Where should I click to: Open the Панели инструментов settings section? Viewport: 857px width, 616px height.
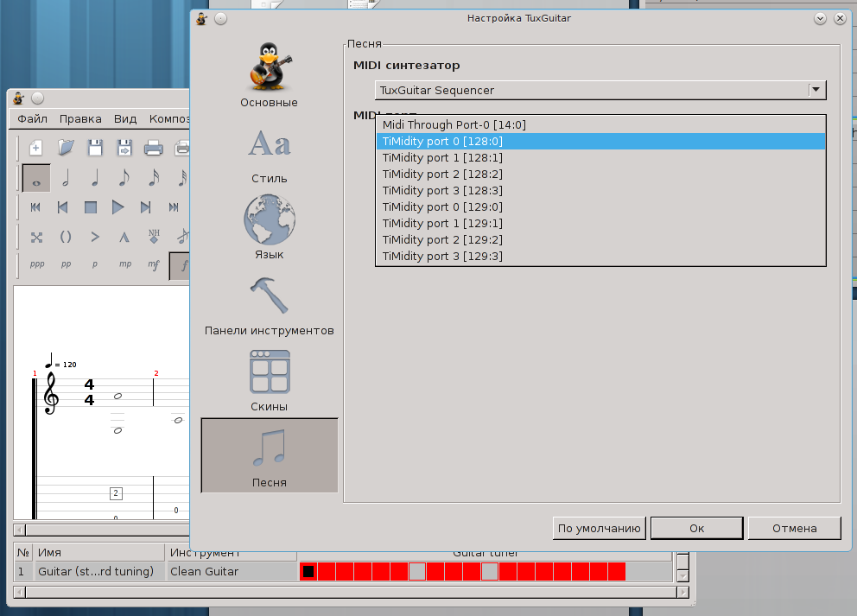pos(269,306)
